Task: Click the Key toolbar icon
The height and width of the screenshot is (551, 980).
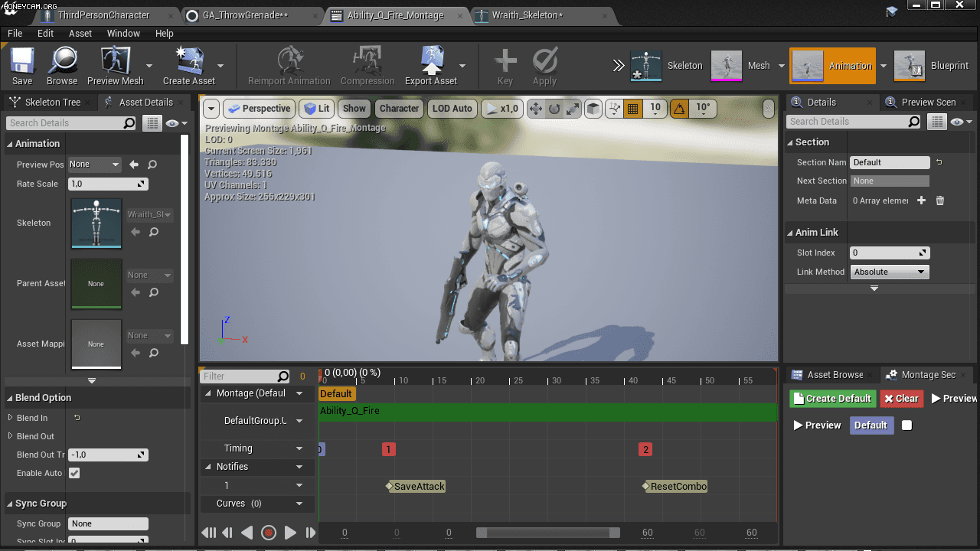Action: point(505,66)
